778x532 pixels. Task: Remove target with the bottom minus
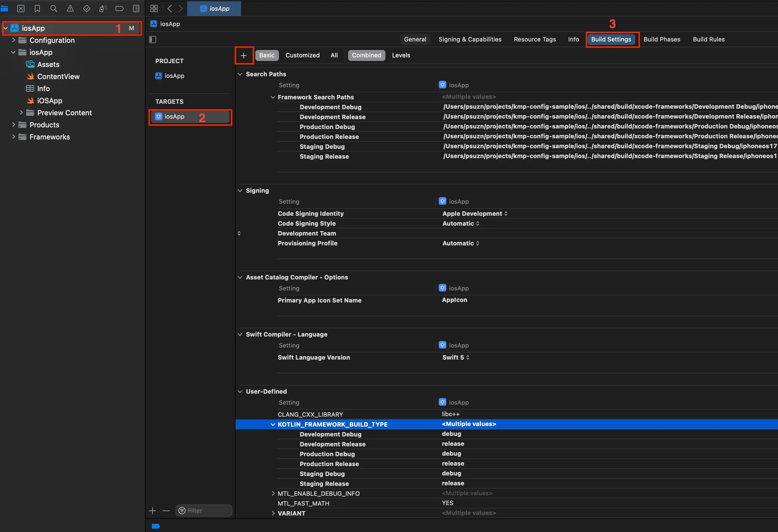click(166, 511)
